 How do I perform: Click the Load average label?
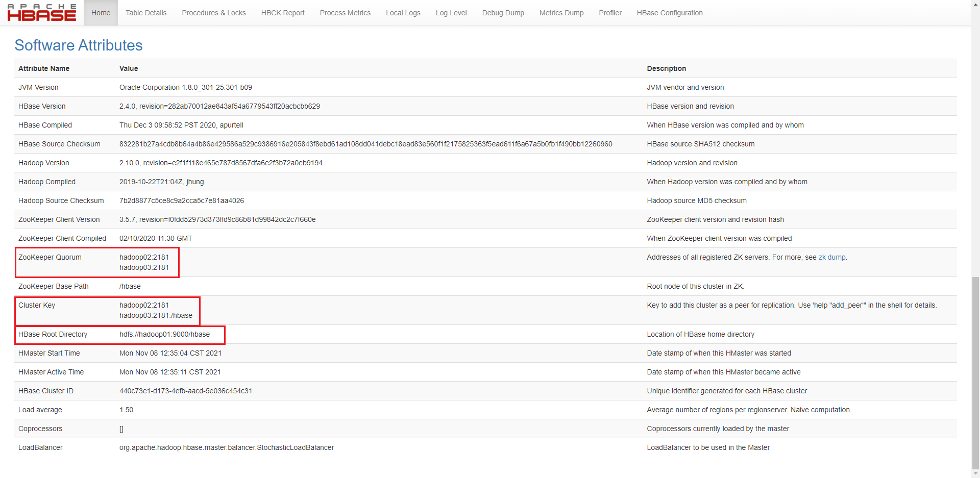pyautogui.click(x=40, y=410)
